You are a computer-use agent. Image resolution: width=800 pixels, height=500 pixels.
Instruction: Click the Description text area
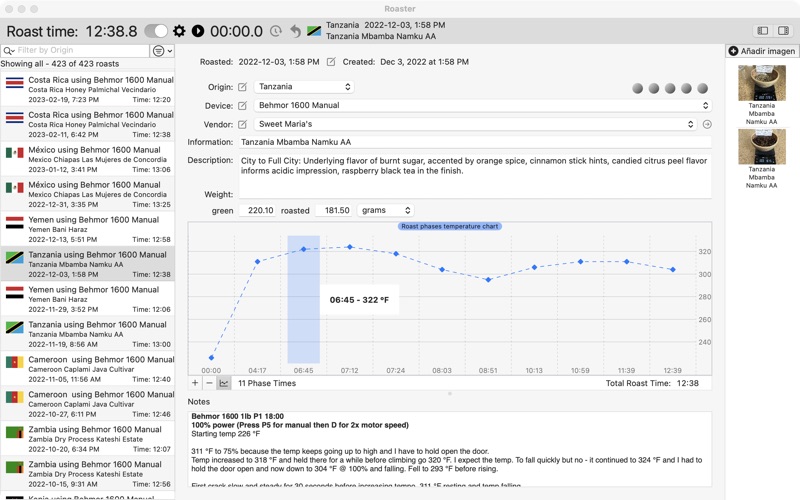click(475, 176)
